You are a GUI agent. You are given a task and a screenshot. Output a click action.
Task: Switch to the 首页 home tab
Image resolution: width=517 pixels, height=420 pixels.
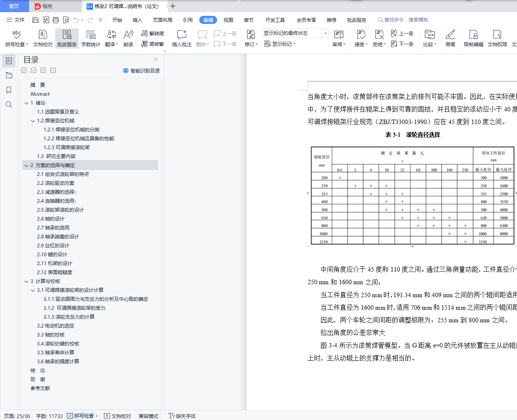pyautogui.click(x=14, y=6)
